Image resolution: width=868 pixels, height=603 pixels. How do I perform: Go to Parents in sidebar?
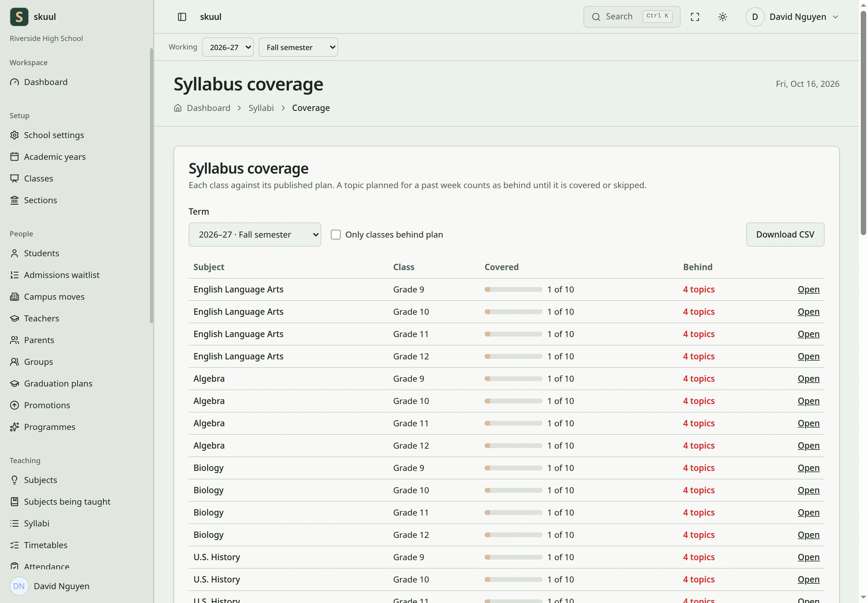tap(39, 340)
